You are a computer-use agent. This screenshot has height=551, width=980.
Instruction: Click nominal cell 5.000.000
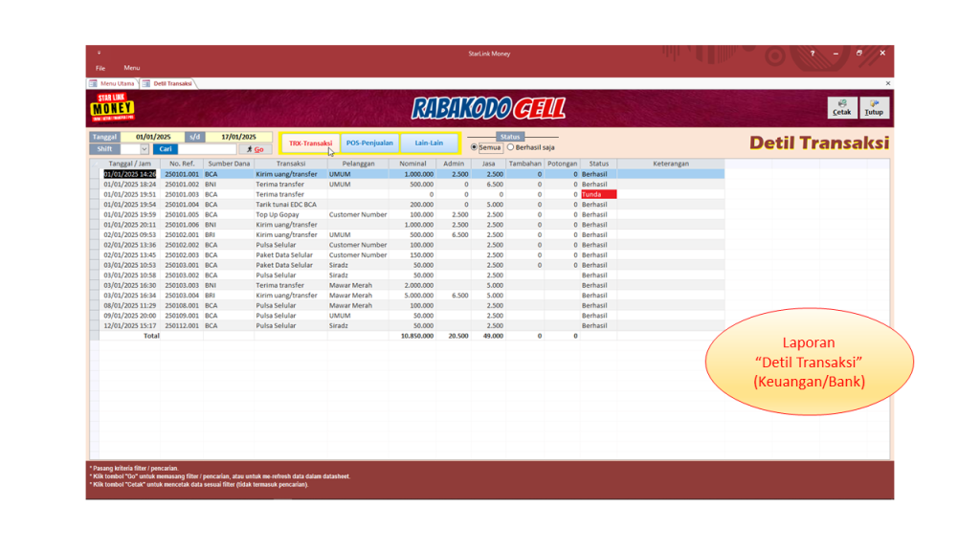point(412,296)
